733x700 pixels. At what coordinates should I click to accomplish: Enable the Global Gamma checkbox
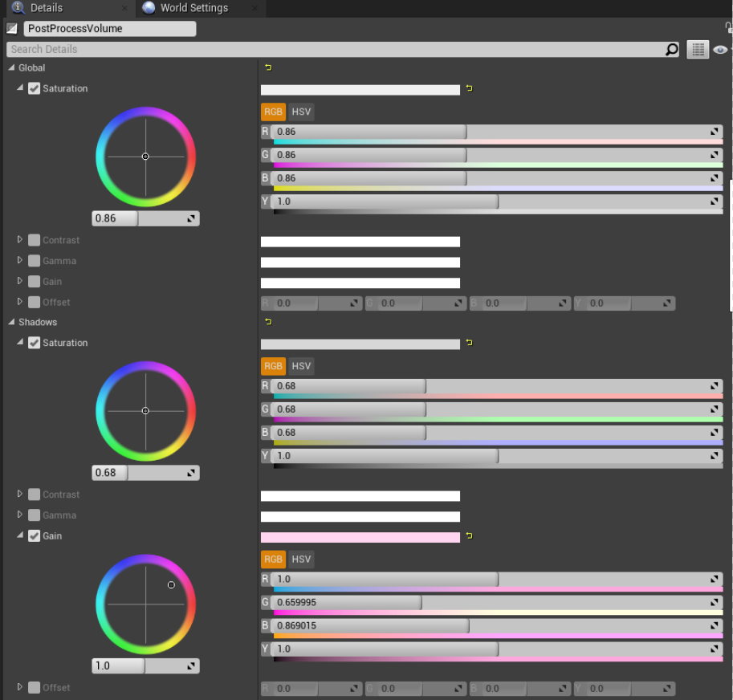pyautogui.click(x=35, y=261)
